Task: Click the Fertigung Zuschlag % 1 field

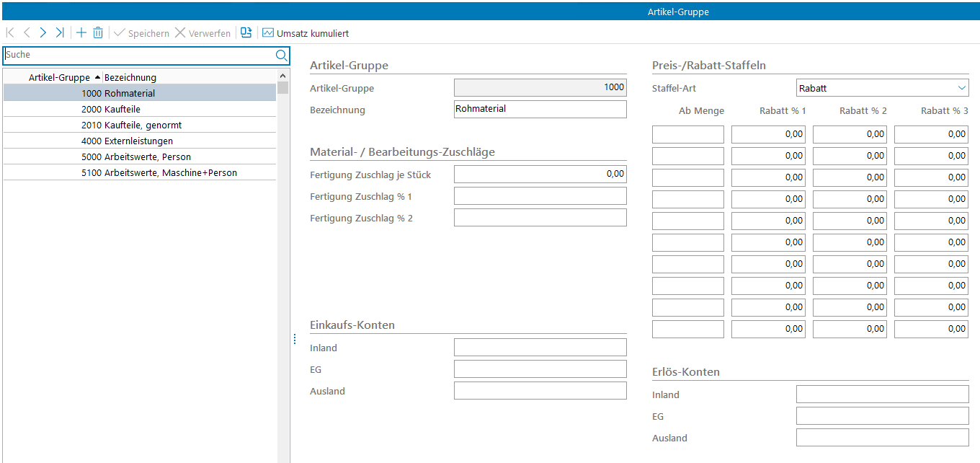Action: [x=540, y=196]
